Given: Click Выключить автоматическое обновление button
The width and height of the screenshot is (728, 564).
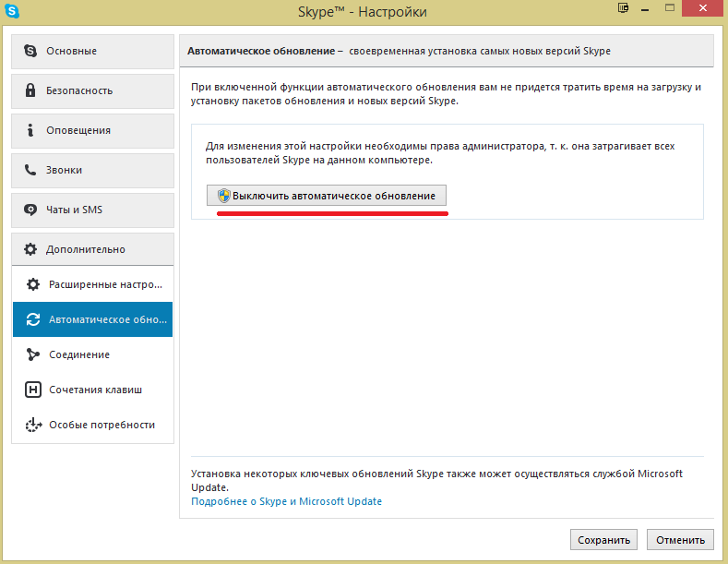Looking at the screenshot, I should (327, 196).
